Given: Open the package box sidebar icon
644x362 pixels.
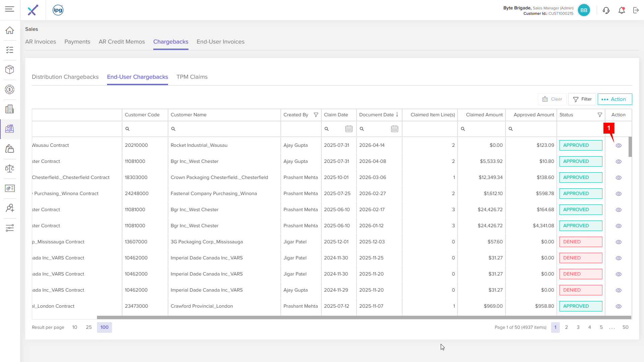Looking at the screenshot, I should [10, 70].
